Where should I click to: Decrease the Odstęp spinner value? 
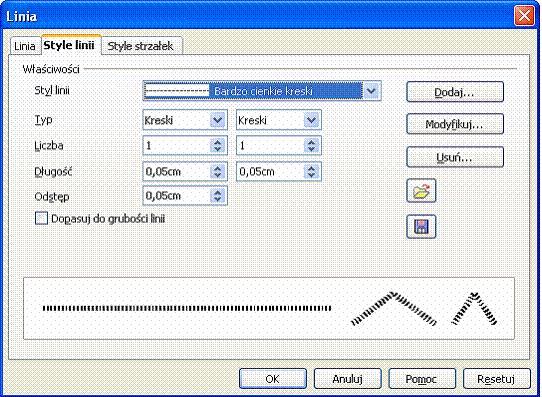217,199
